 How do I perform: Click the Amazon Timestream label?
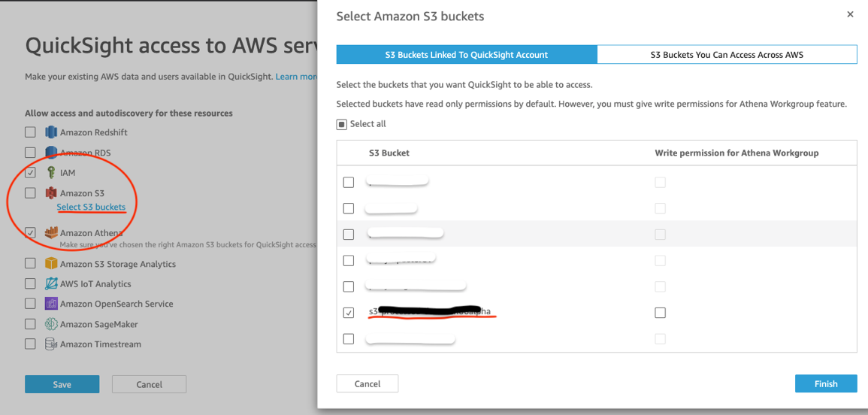(x=101, y=344)
